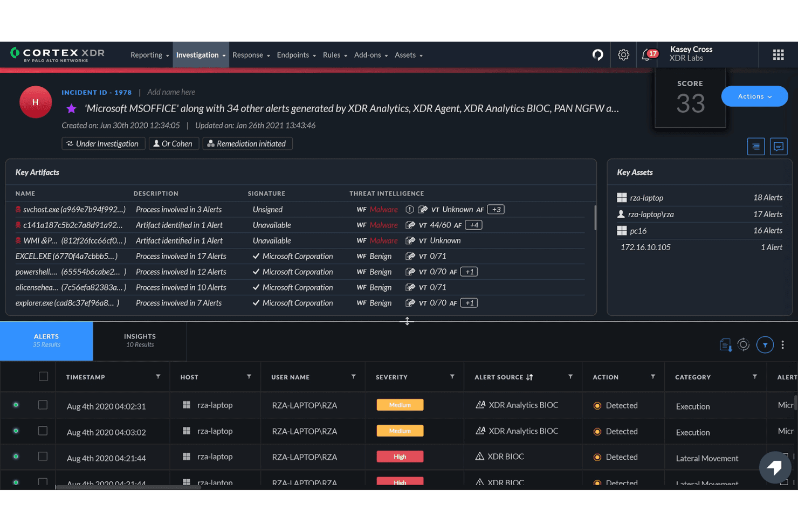Click the Cortex XDR logo
This screenshot has height=532, width=798.
pyautogui.click(x=57, y=54)
